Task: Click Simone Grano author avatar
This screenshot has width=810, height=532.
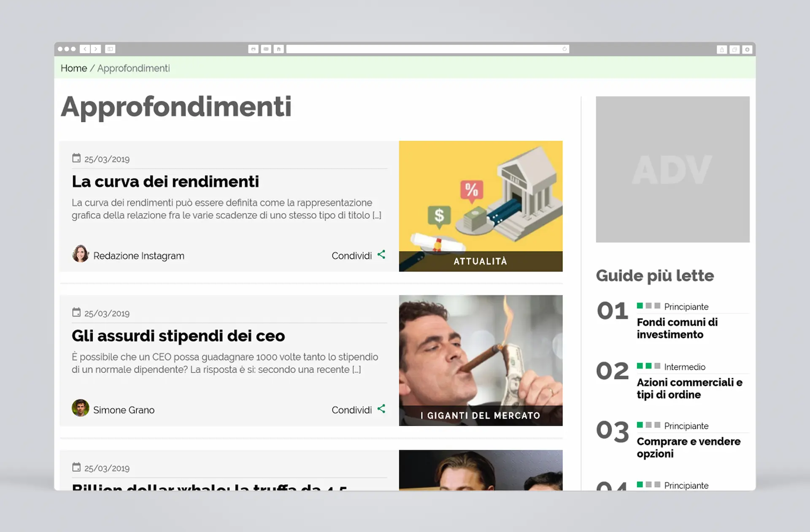Action: (80, 408)
